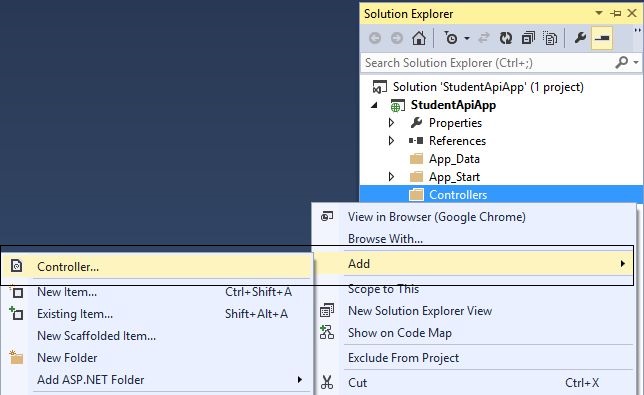
Task: Open the Pending Changes Filter dropdown arrow
Action: coord(467,38)
